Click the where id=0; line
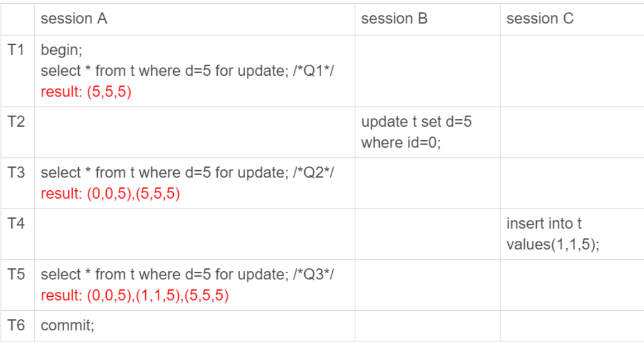Viewport: 644px width, 342px height. [x=400, y=143]
